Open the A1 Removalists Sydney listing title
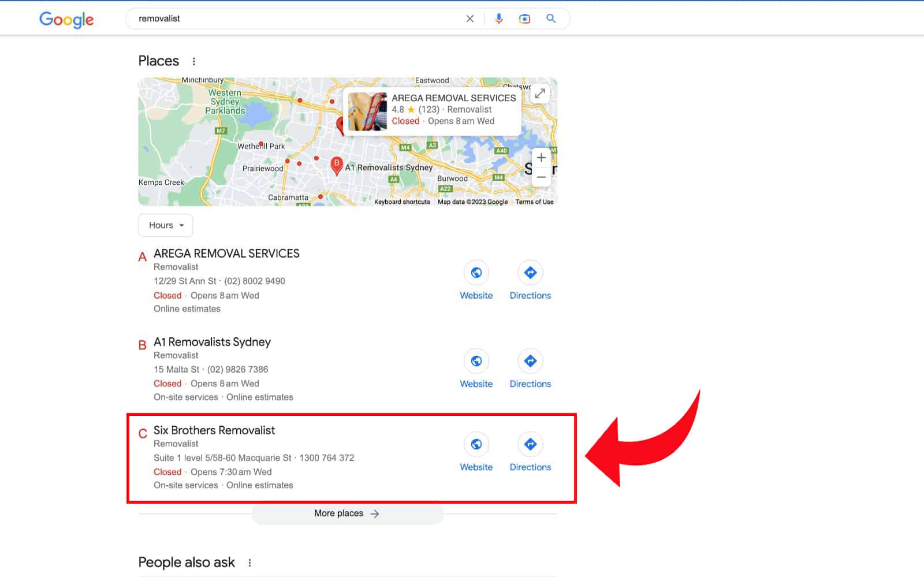This screenshot has height=577, width=924. (212, 342)
